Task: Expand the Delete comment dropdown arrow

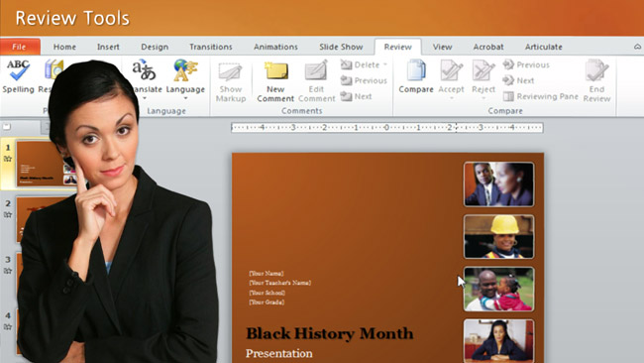Action: point(385,64)
